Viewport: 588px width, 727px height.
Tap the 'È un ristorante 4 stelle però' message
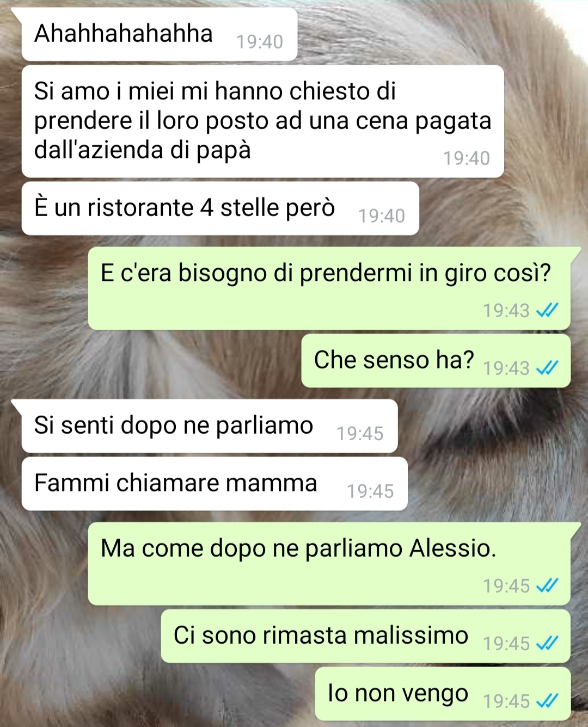tap(220, 208)
